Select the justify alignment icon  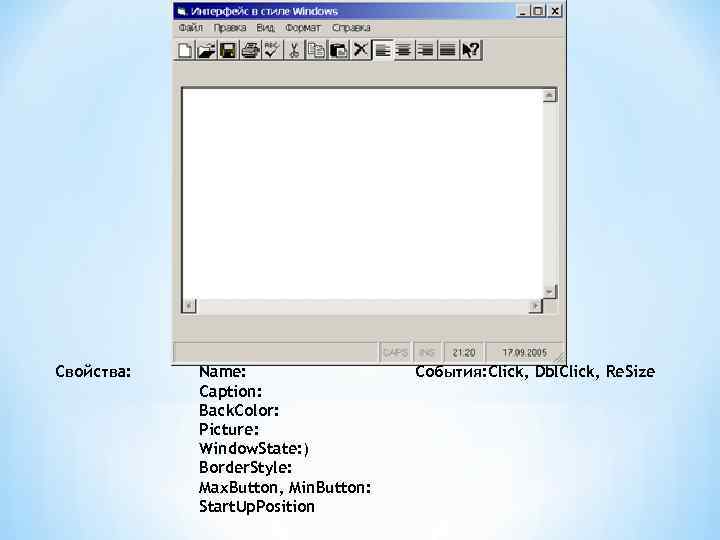coord(448,50)
